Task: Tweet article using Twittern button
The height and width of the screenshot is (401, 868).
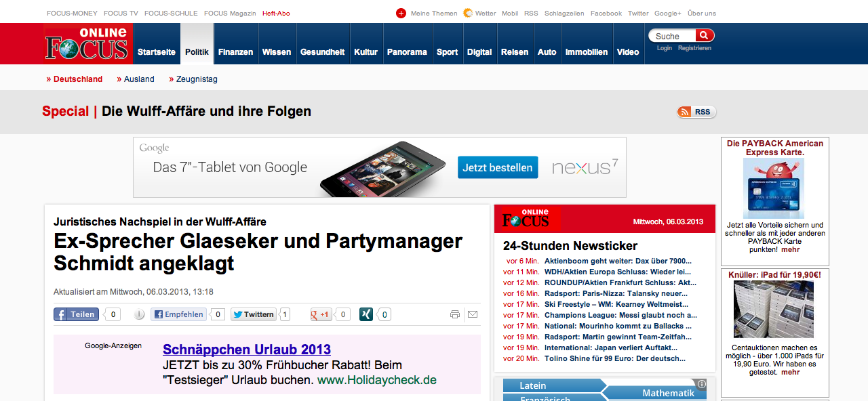Action: [254, 314]
